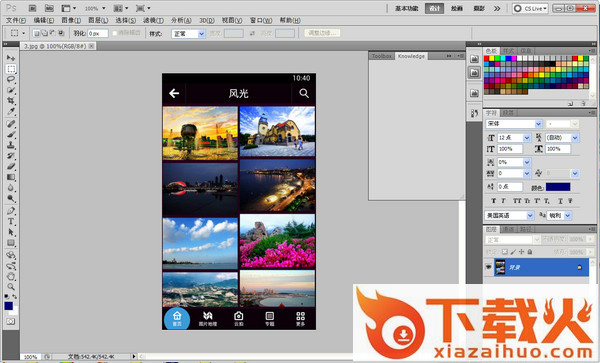Select the Move tool
Viewport: 600px width, 363px height.
tap(11, 58)
